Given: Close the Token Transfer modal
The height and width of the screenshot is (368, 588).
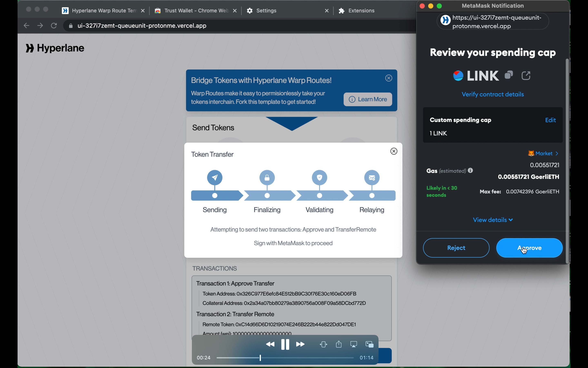Looking at the screenshot, I should coord(394,151).
